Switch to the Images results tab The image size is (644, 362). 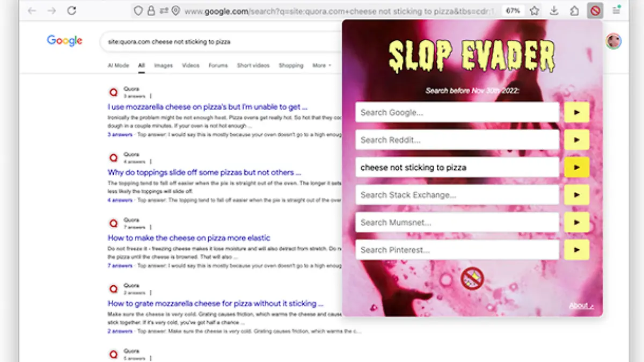pyautogui.click(x=163, y=65)
